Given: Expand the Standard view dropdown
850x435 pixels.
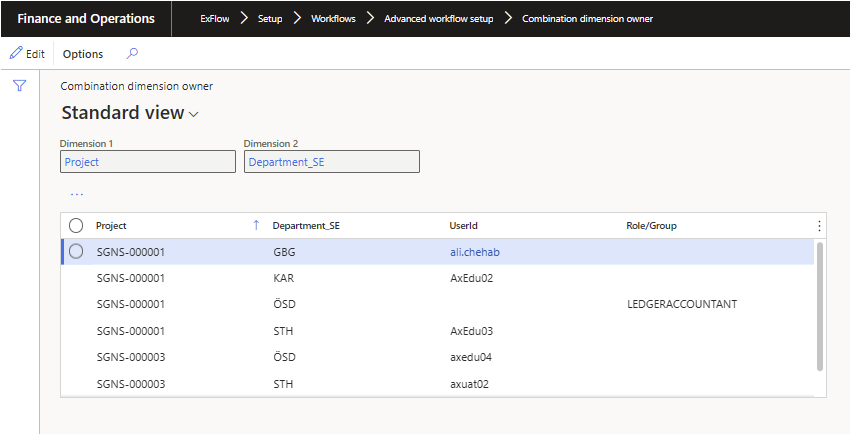Looking at the screenshot, I should tap(194, 114).
